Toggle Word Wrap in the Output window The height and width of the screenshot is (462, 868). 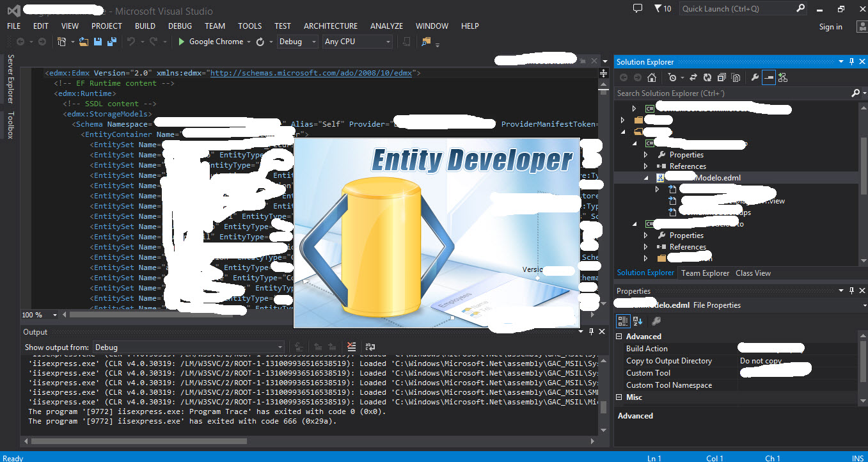tap(369, 346)
